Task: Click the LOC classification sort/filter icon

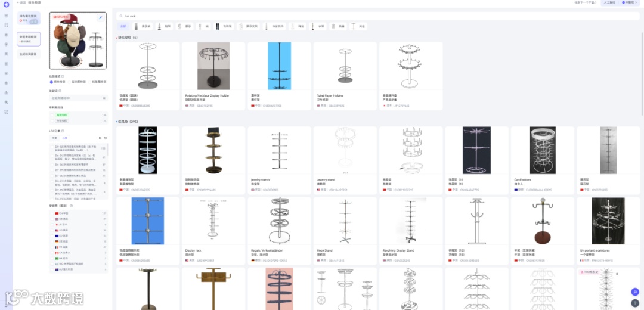Action: point(106,138)
